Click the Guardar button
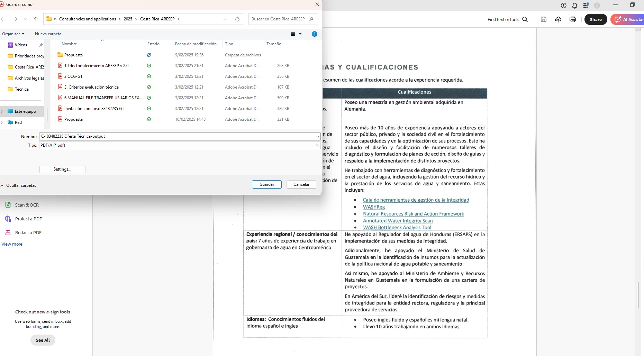 coord(267,184)
